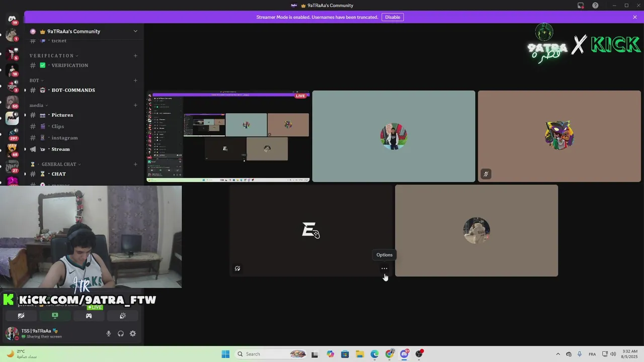Turn on camera in voice panel

(21, 316)
